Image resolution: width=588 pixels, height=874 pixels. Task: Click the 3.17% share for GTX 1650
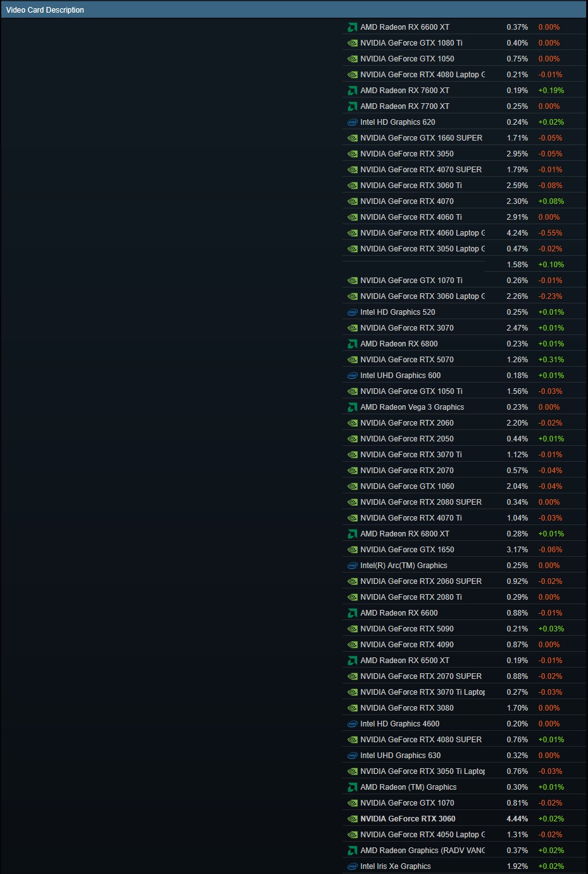pyautogui.click(x=517, y=550)
